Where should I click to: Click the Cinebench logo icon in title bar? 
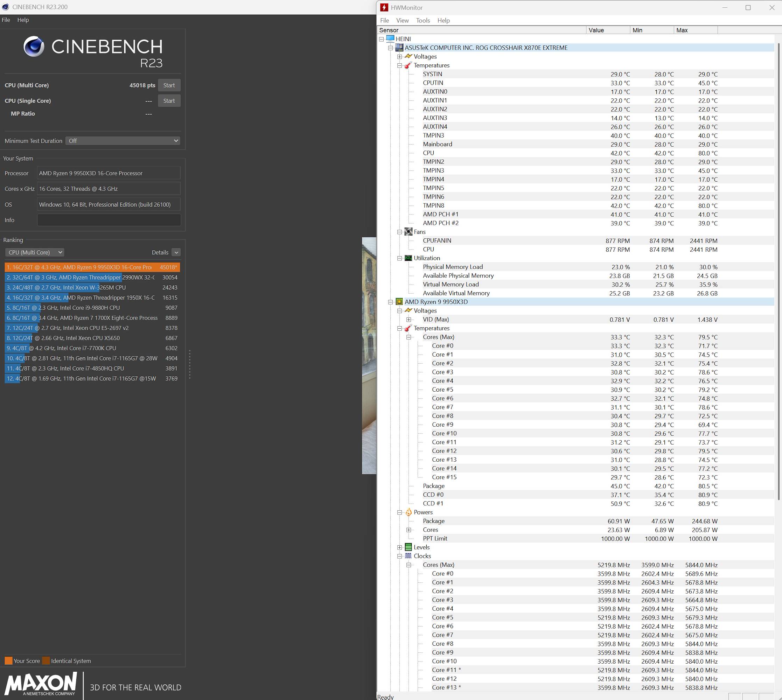(5, 7)
